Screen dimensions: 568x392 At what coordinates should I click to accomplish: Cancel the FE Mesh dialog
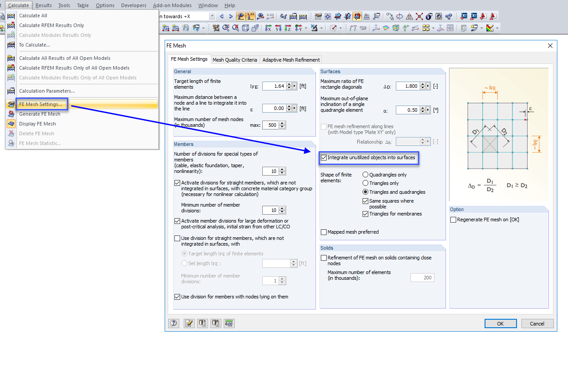click(x=537, y=323)
